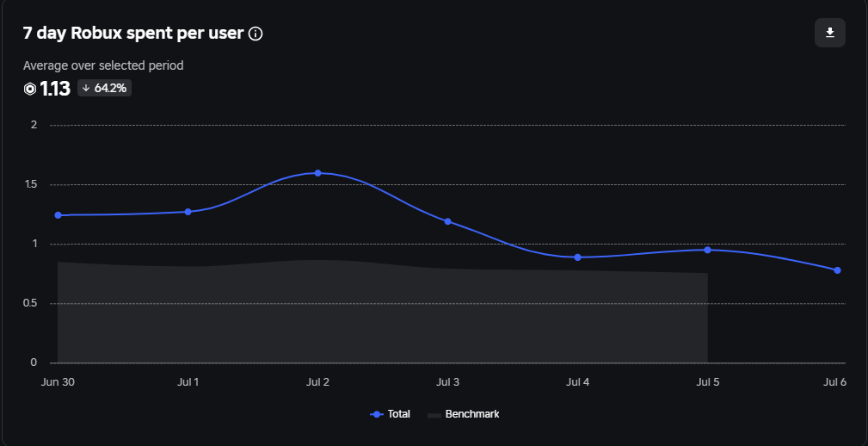Open the info tooltip icon beside the title
Screen dimensions: 868x446
tap(255, 34)
